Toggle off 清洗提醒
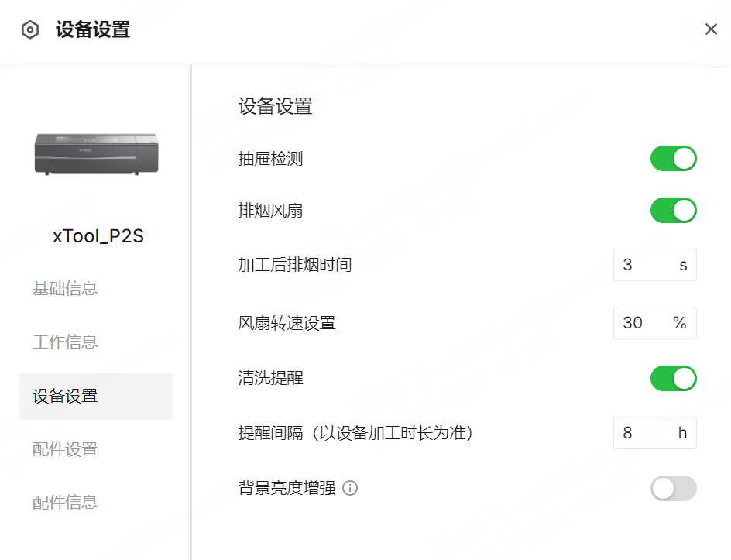This screenshot has height=560, width=731. pyautogui.click(x=673, y=379)
